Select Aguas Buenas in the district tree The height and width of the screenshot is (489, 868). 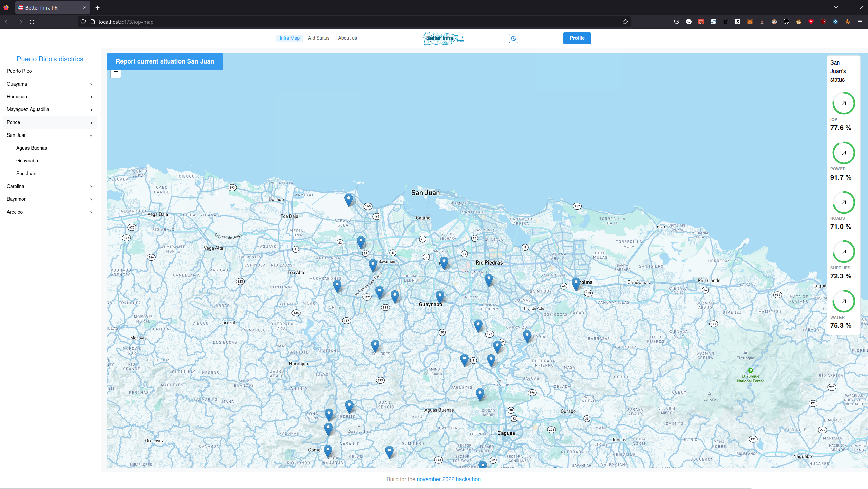click(x=32, y=148)
